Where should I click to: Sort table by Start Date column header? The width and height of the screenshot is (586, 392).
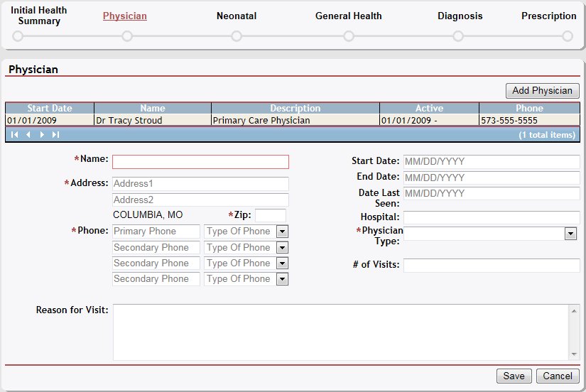(x=50, y=109)
